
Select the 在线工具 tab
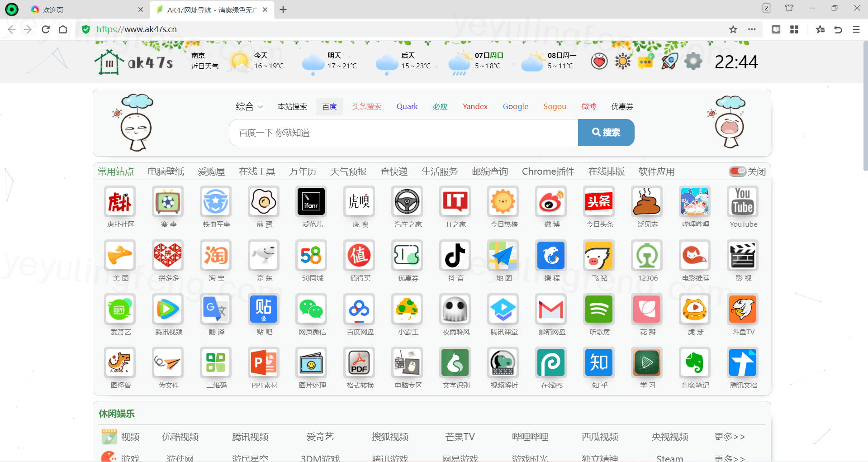point(257,171)
